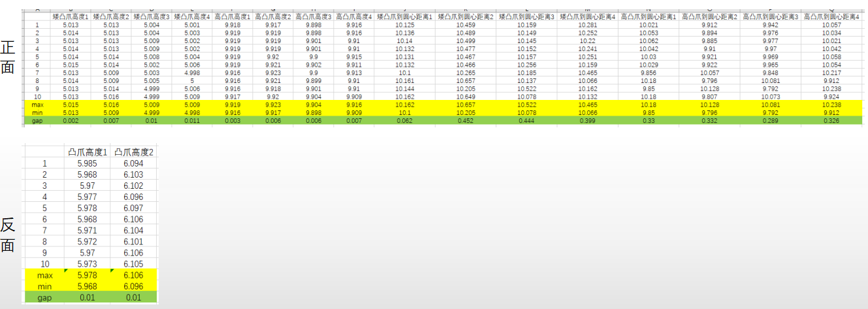Click the value 5.985 in lower table
The image size is (868, 309).
(88, 163)
